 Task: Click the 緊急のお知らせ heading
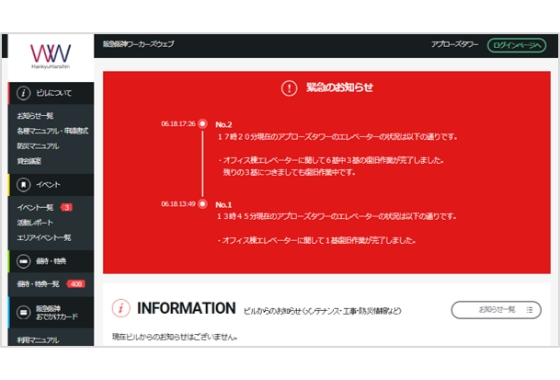coord(340,88)
